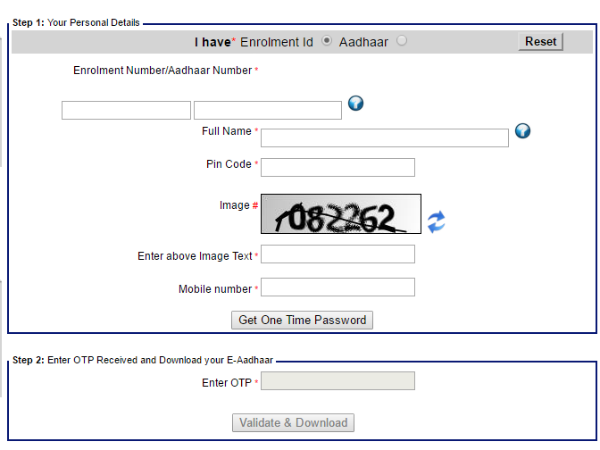Click the Step 2 Enter OTP heading
The width and height of the screenshot is (600, 450).
coord(142,359)
